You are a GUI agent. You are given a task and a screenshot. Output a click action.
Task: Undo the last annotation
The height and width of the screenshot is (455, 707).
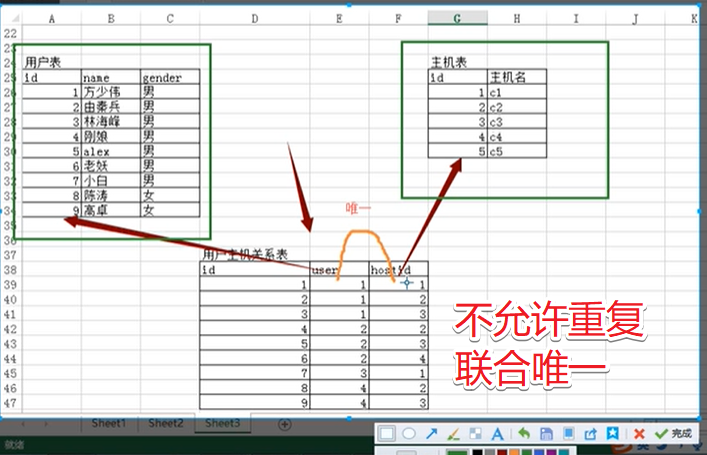[x=522, y=433]
